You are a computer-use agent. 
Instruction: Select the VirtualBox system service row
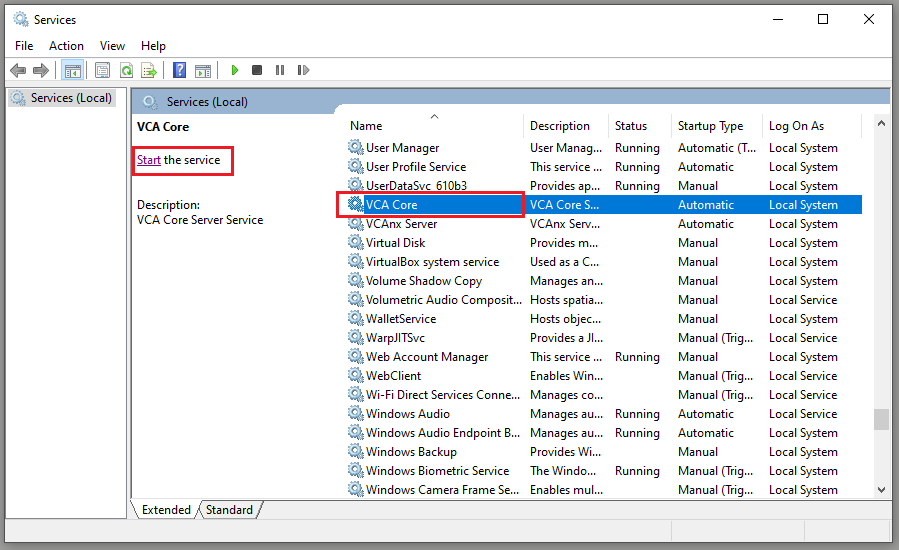pos(432,262)
